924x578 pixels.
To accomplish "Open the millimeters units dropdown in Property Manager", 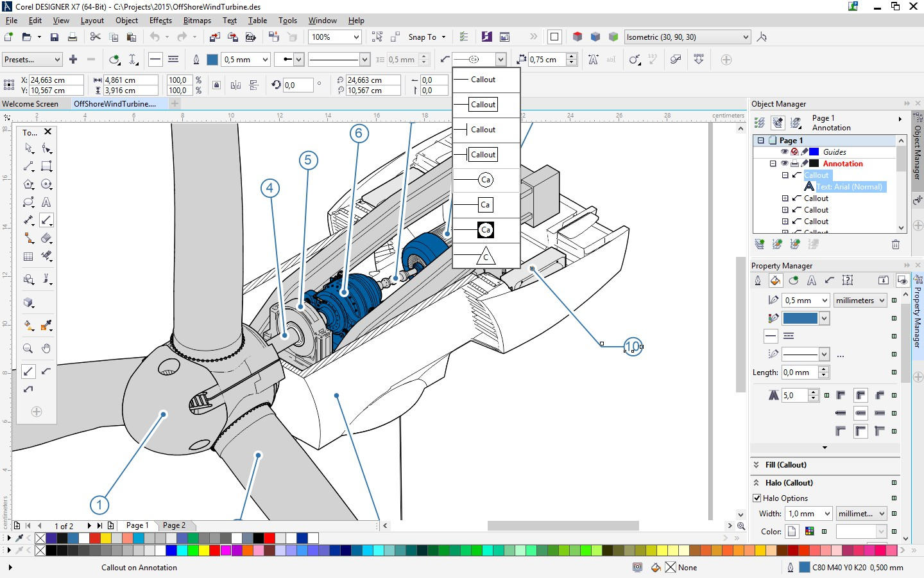I will (x=860, y=301).
